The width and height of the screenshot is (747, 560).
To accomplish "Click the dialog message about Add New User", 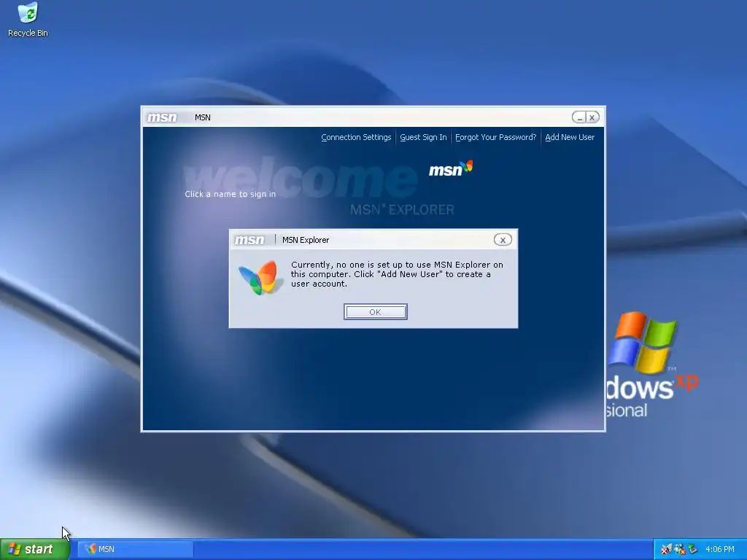I will click(x=397, y=274).
